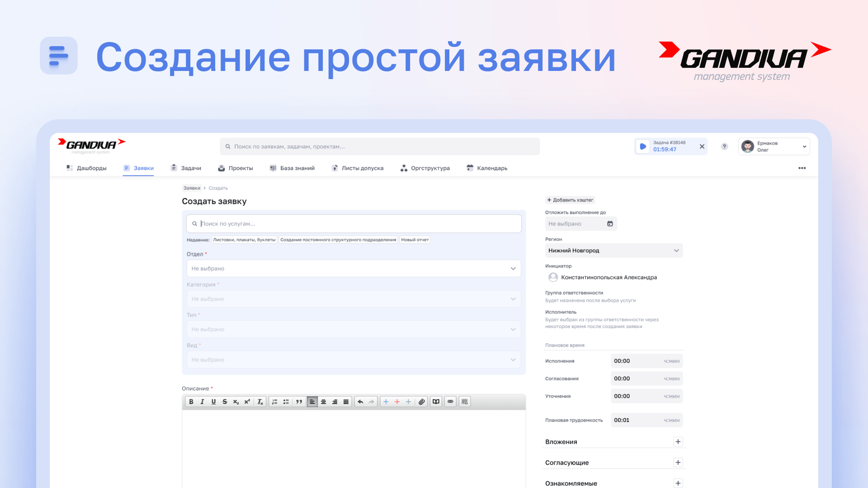Apply strikethrough formatting in editor toolbar
This screenshot has height=488, width=868.
coord(225,402)
